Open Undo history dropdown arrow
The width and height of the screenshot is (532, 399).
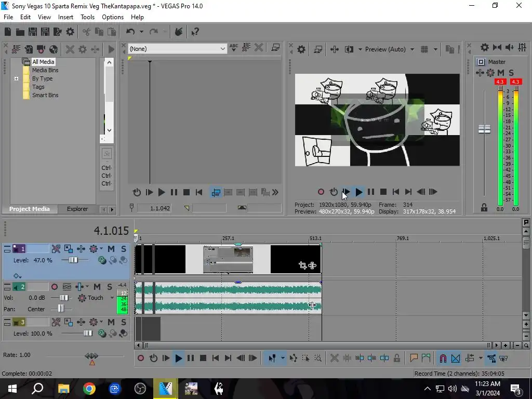click(x=141, y=32)
